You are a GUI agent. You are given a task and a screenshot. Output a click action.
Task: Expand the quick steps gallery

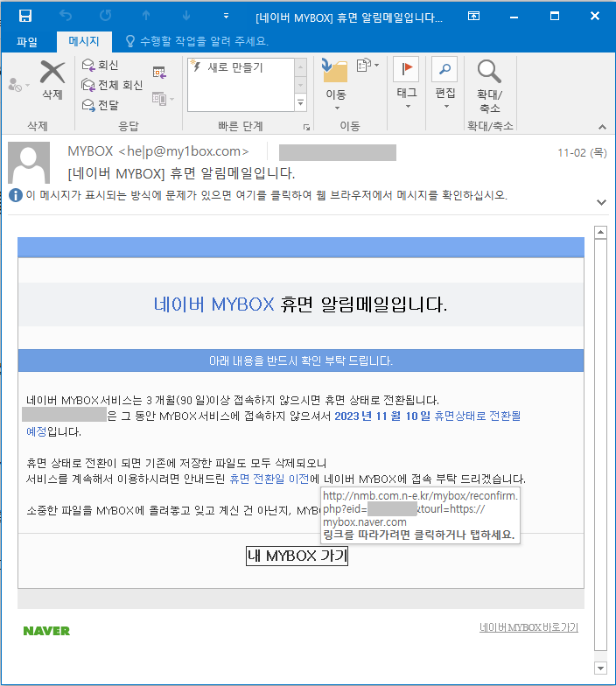(301, 103)
